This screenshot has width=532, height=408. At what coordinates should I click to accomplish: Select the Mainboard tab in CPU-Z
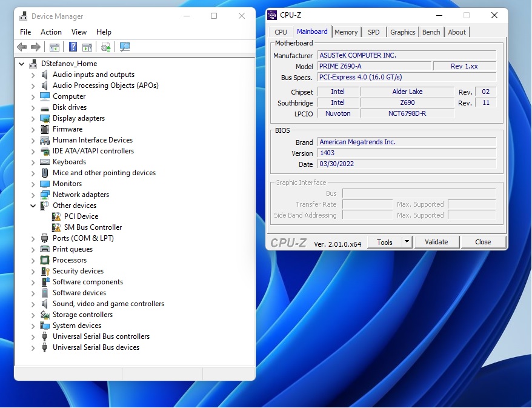[312, 32]
